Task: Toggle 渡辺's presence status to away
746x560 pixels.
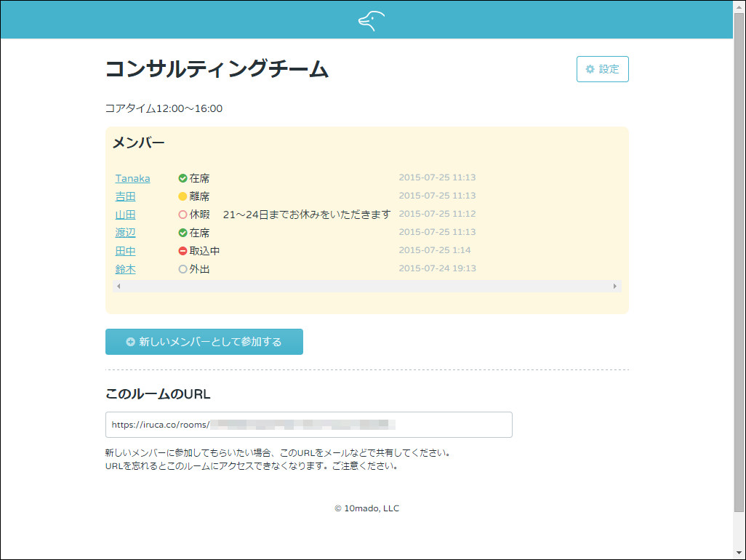Action: pyautogui.click(x=183, y=232)
